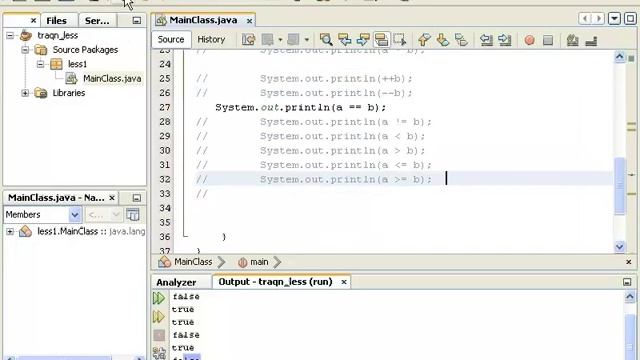Click Find Previous Occurrence icon
This screenshot has height=360, width=640.
tap(344, 40)
